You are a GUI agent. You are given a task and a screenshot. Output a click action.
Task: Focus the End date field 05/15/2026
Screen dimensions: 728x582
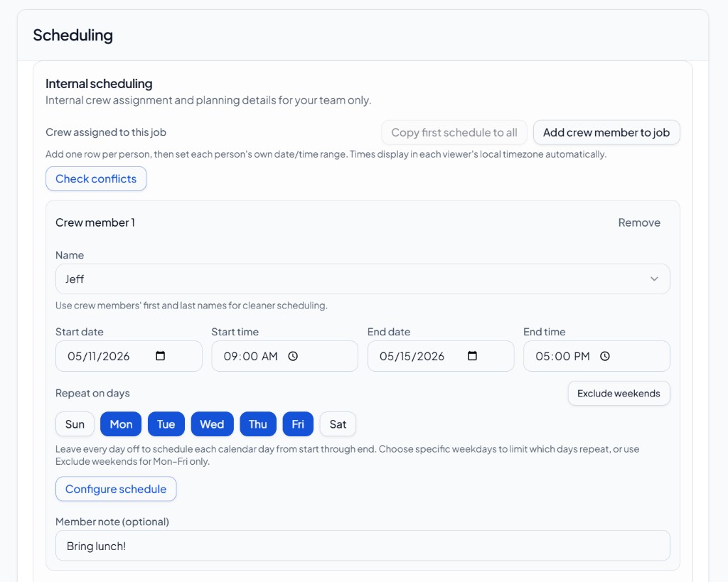coord(441,356)
